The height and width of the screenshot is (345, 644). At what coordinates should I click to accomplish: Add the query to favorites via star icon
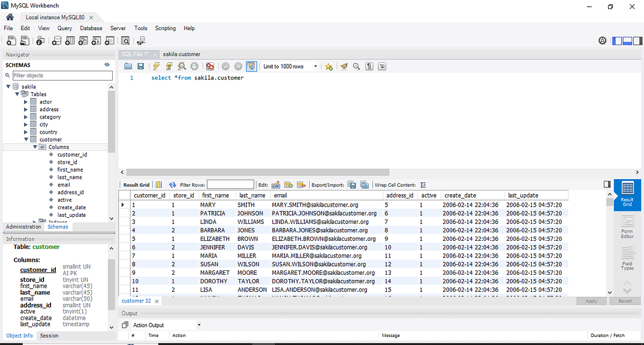tap(329, 67)
